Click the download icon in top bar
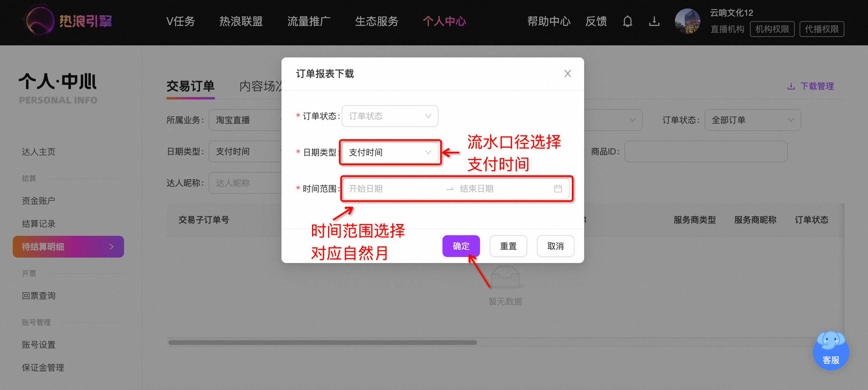The image size is (868, 390). click(x=654, y=21)
